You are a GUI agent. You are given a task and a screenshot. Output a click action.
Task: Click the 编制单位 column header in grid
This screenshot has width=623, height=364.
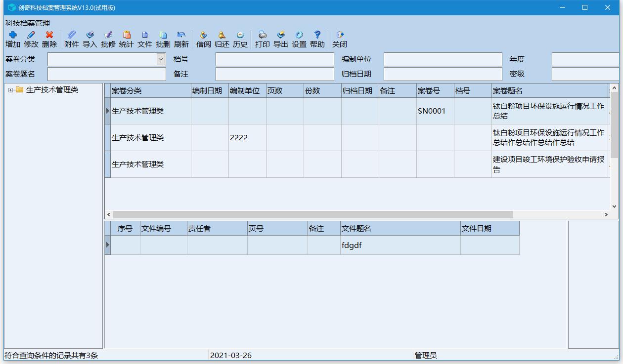click(248, 91)
